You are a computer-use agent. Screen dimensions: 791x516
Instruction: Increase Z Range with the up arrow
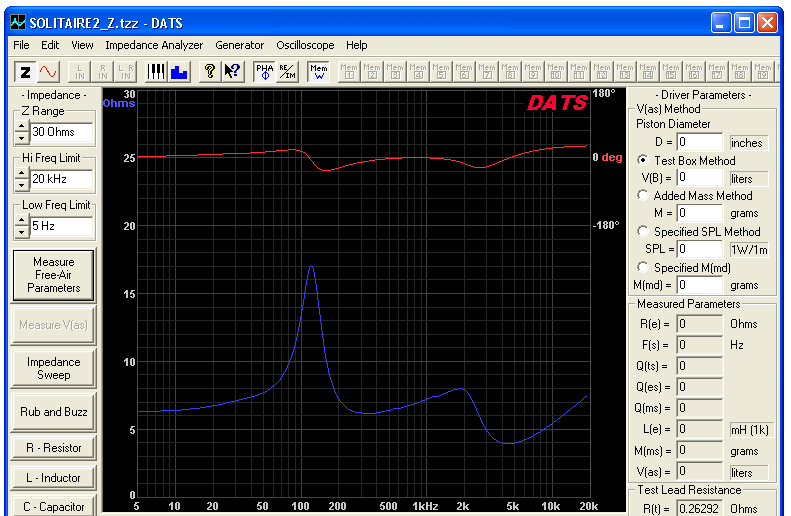pyautogui.click(x=21, y=127)
